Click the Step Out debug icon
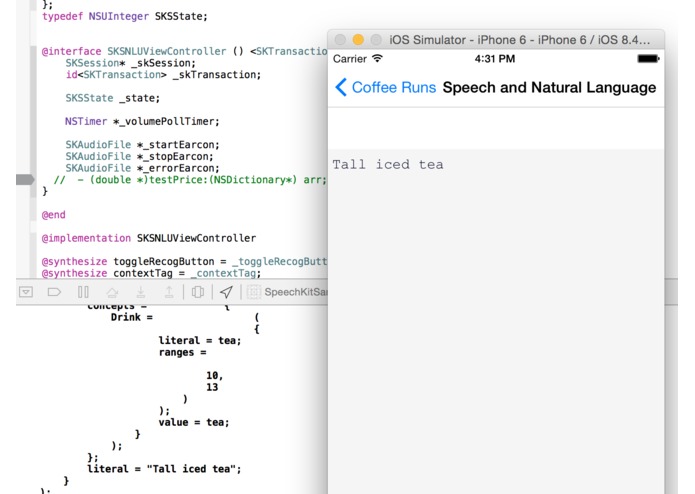 [169, 292]
